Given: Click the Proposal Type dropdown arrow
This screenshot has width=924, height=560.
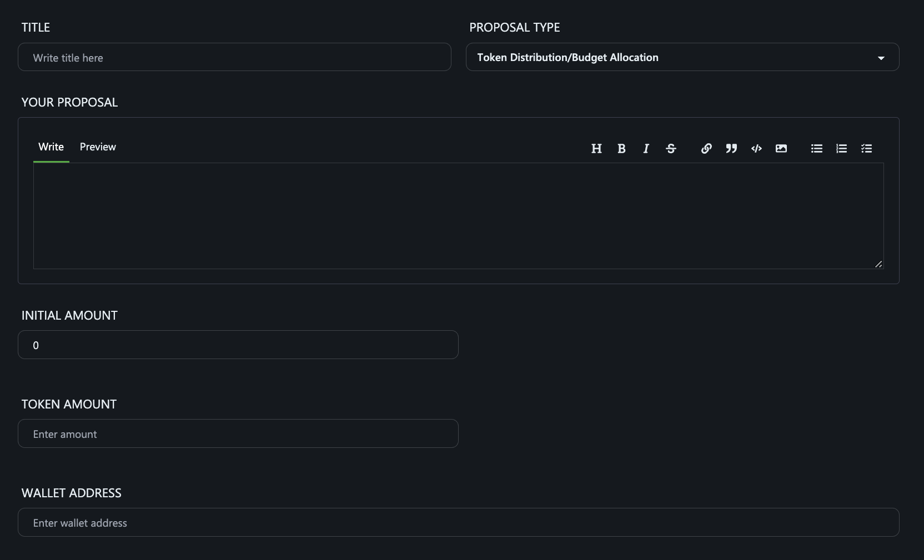Looking at the screenshot, I should [881, 58].
